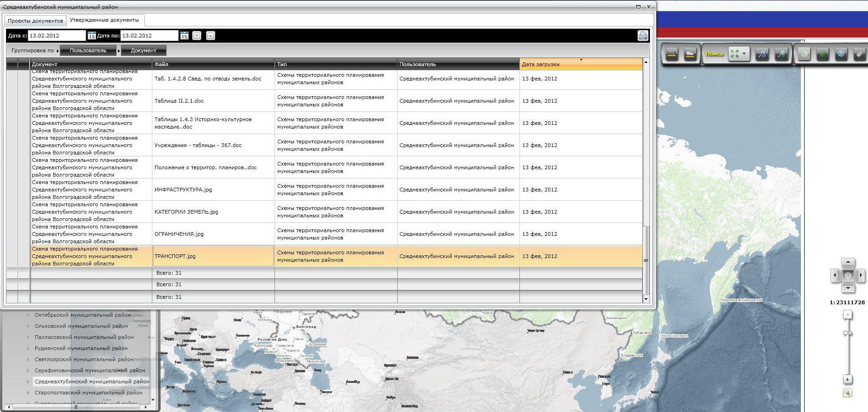Click the blue help question mark icon

tap(841, 54)
